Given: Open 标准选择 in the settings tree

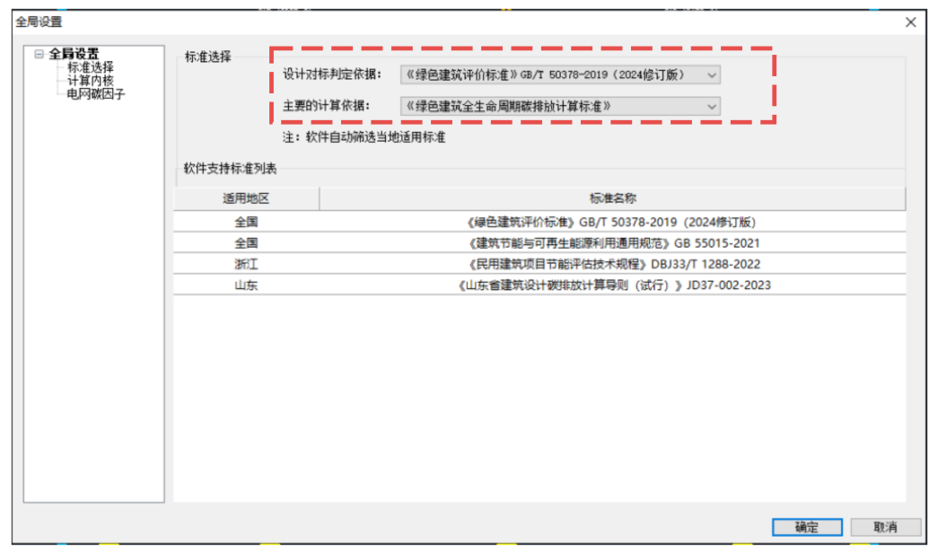Looking at the screenshot, I should pyautogui.click(x=90, y=67).
